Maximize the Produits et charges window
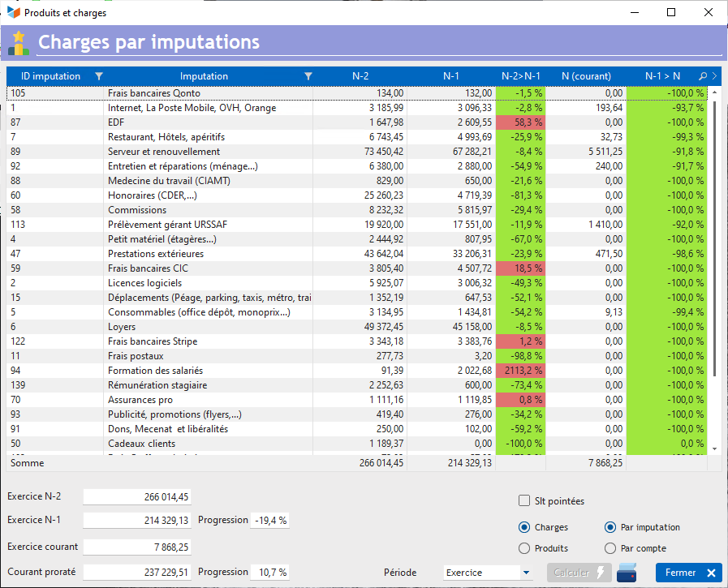 [671, 13]
